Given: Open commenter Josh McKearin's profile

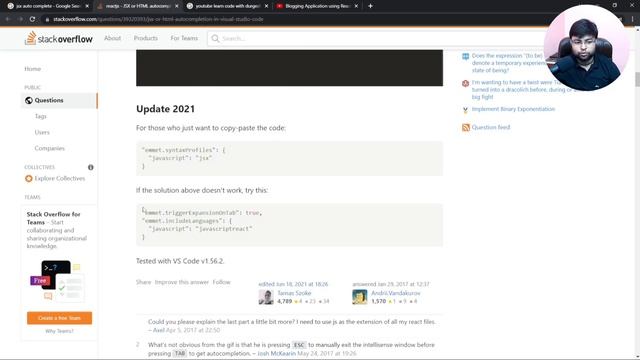Looking at the screenshot, I should 276,353.
